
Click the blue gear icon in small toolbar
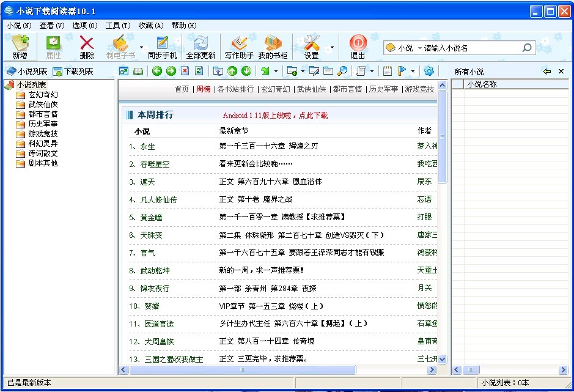429,71
